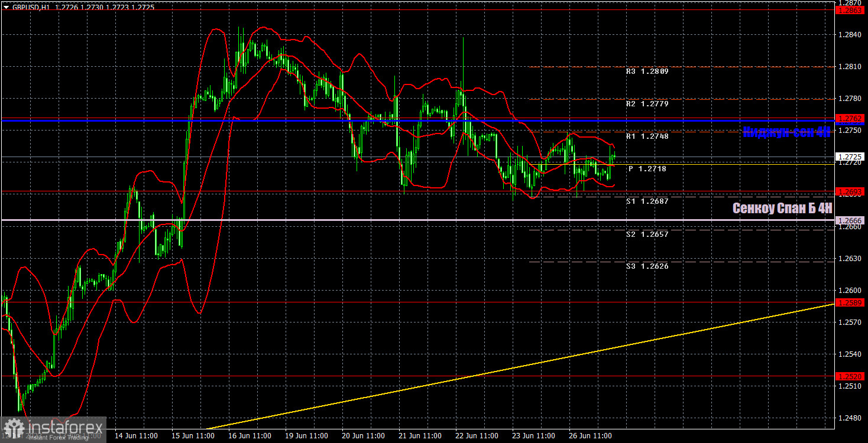Click the 1.2840 price scale value
This screenshot has height=443, width=868.
[x=849, y=35]
